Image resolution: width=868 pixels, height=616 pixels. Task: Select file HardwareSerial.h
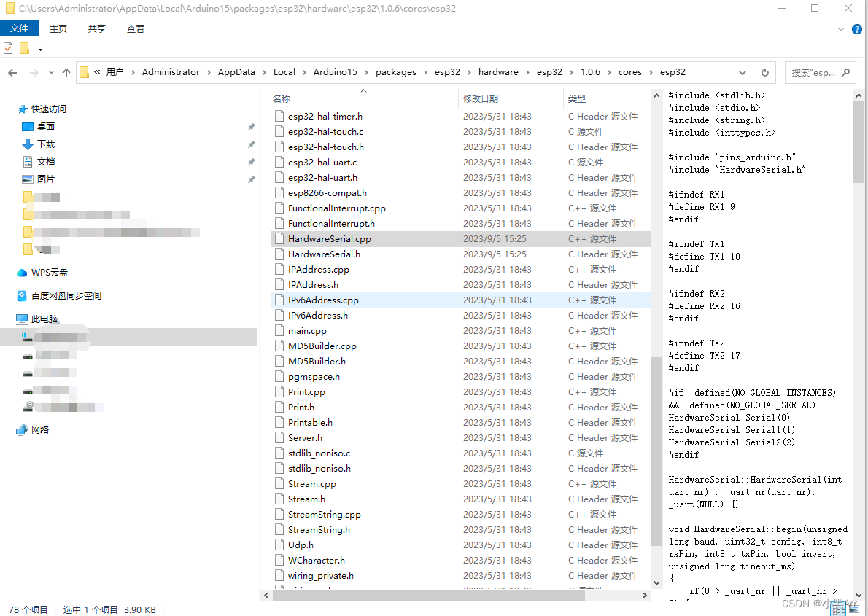coord(324,254)
